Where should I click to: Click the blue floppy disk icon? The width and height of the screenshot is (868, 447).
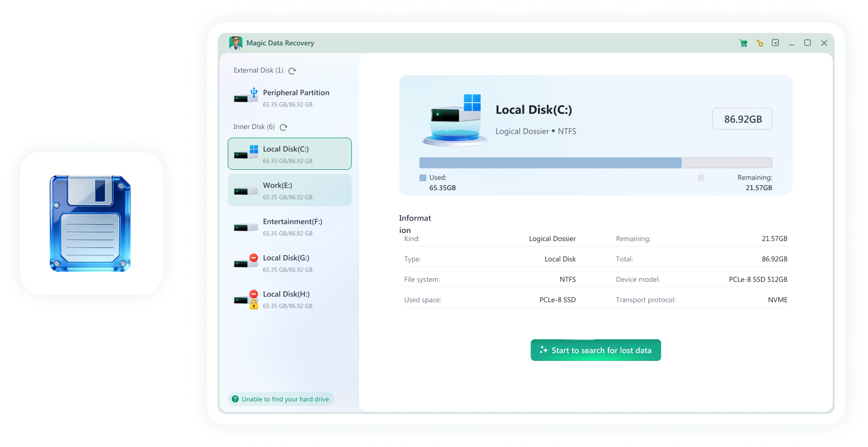pyautogui.click(x=90, y=223)
